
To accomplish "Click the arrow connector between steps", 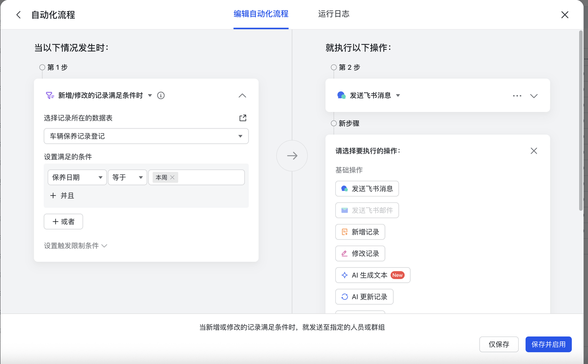I will [292, 156].
